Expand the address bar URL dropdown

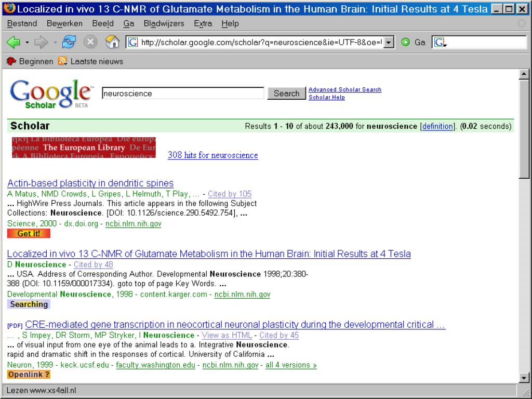[389, 43]
